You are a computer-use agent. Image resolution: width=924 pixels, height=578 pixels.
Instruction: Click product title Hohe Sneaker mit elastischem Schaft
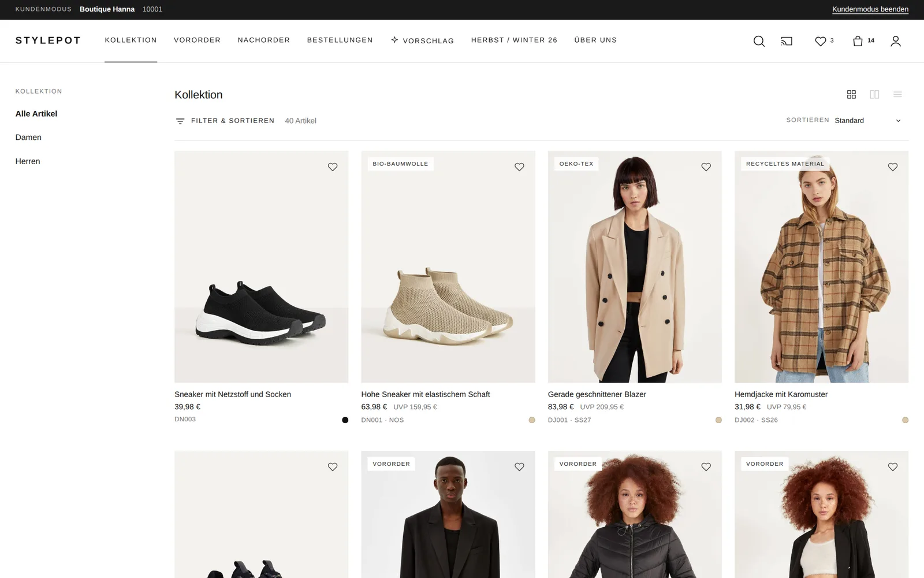[x=426, y=394]
